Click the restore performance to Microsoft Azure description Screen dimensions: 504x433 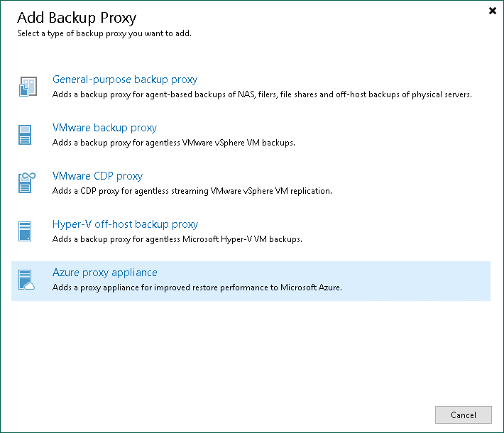coord(197,287)
